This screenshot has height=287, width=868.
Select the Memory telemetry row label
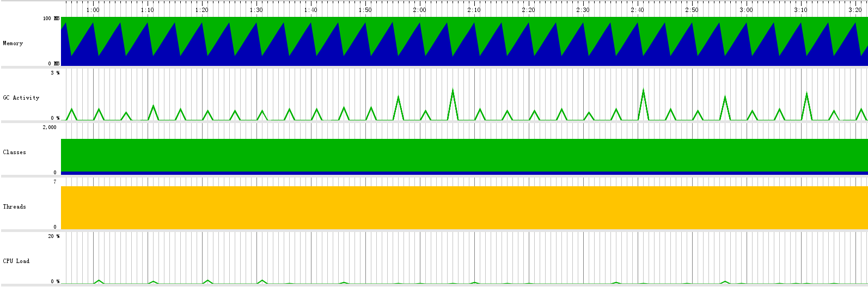[13, 43]
